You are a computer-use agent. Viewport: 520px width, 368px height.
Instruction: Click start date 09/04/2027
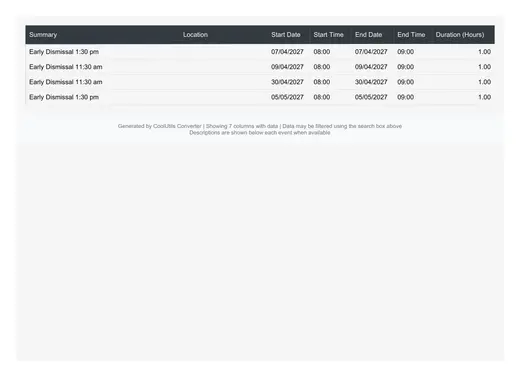pyautogui.click(x=287, y=67)
